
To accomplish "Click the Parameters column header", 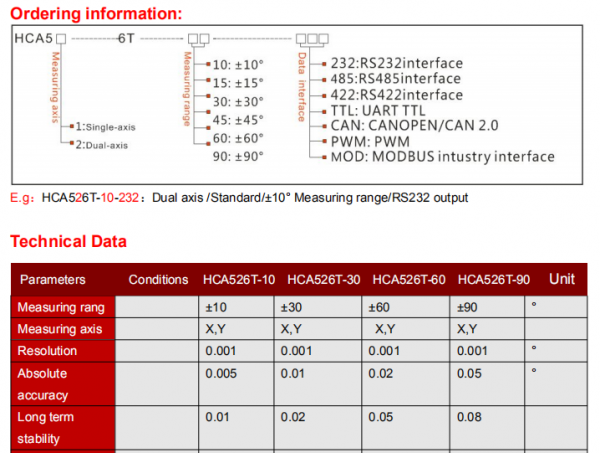I will pyautogui.click(x=53, y=280).
